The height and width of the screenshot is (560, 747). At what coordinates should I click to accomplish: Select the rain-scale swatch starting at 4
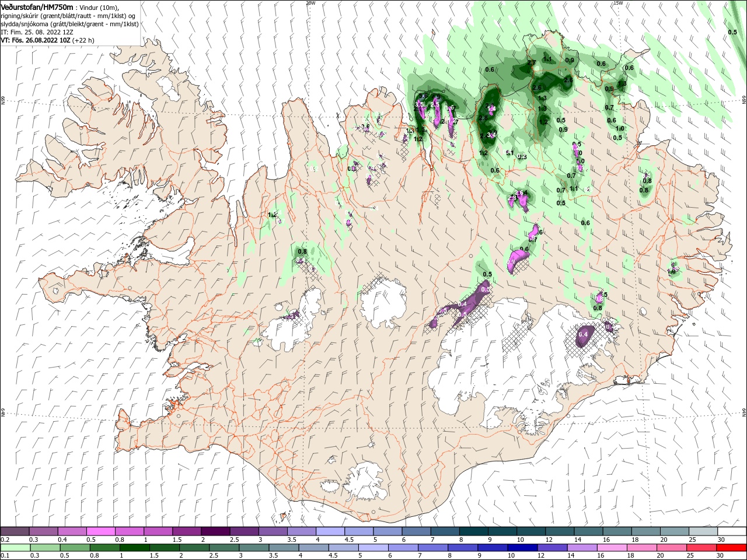pyautogui.click(x=313, y=548)
